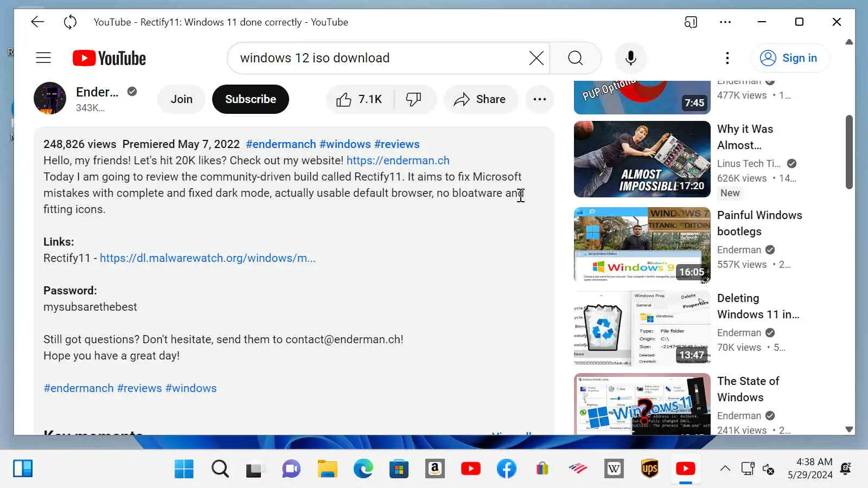Start voice search with the microphone
Screen dimensions: 868x488
pos(630,58)
